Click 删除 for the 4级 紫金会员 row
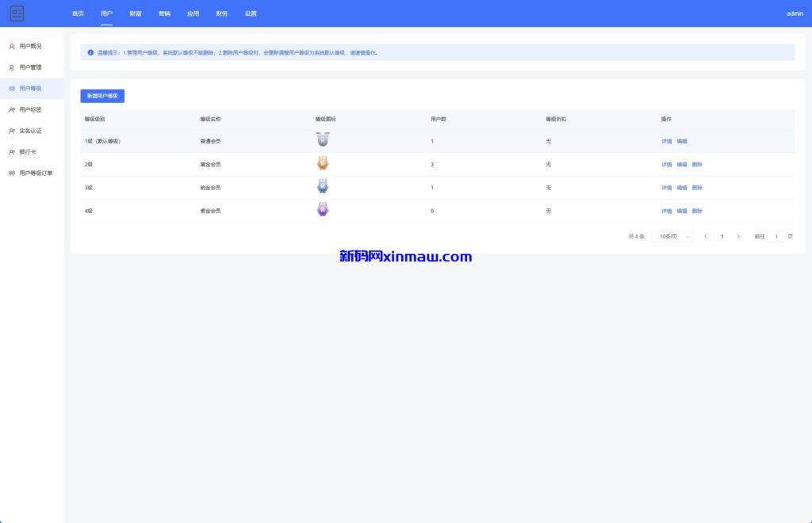The image size is (812, 523). tap(697, 211)
